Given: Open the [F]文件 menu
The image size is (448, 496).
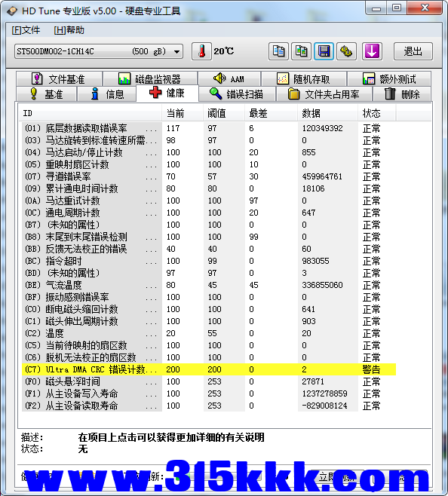Looking at the screenshot, I should click(x=26, y=30).
